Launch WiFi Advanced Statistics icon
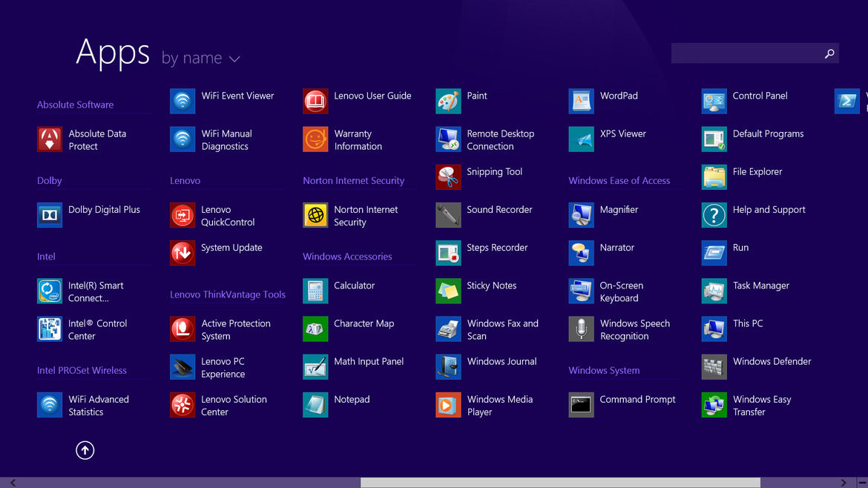This screenshot has width=868, height=488. pos(49,405)
